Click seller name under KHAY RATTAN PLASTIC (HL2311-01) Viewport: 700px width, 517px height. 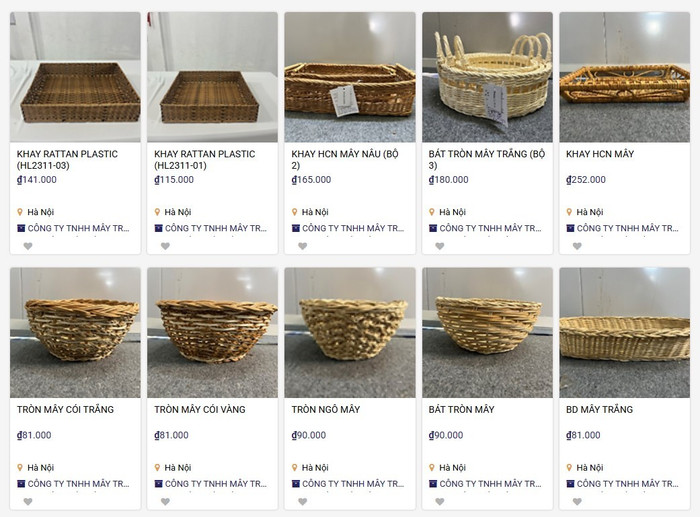(217, 229)
